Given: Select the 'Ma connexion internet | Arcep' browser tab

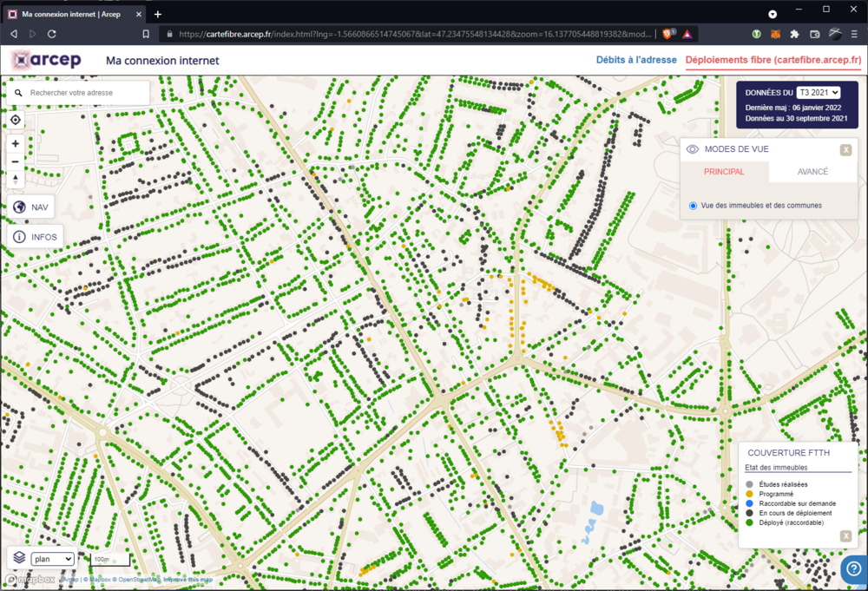Looking at the screenshot, I should [75, 15].
